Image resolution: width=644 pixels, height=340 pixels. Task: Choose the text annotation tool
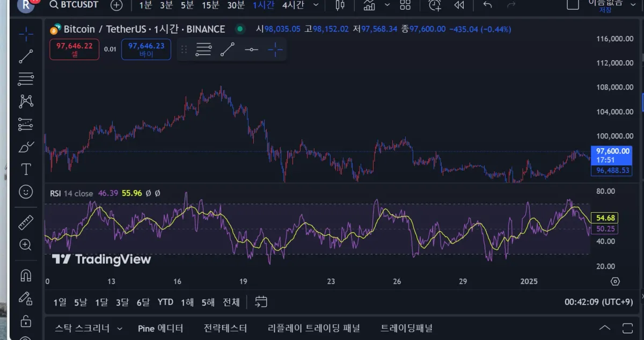pyautogui.click(x=26, y=170)
